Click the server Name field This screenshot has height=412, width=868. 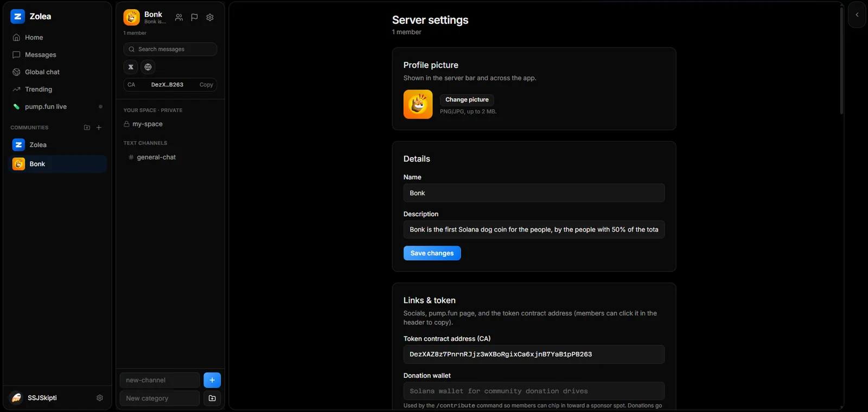tap(534, 193)
